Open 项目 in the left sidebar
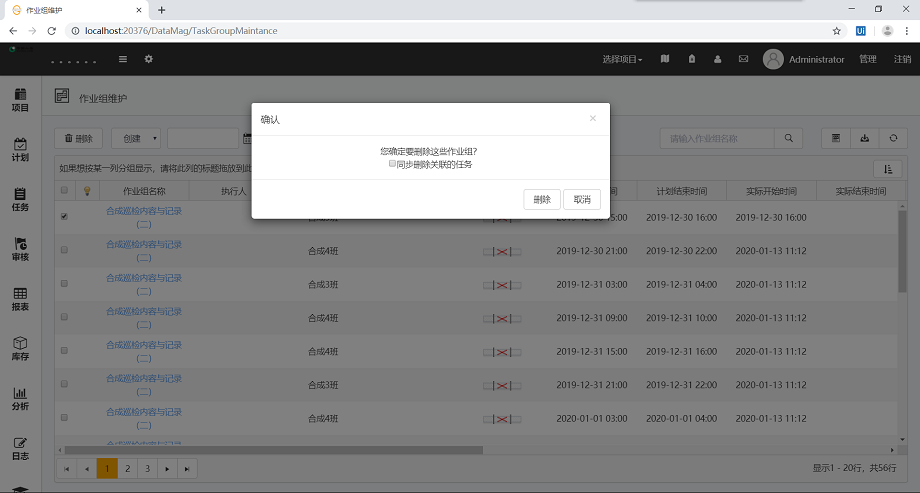 click(20, 99)
